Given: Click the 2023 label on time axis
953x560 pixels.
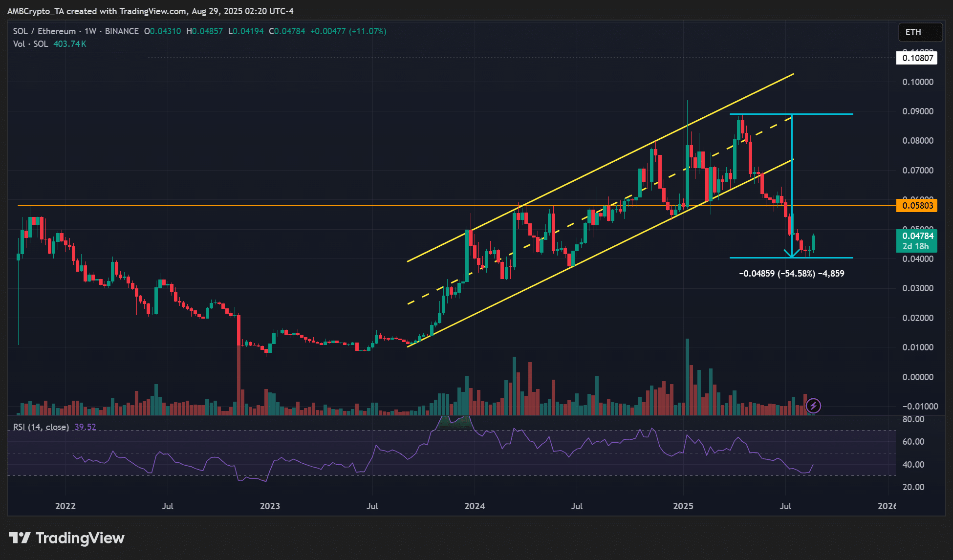Looking at the screenshot, I should 270,506.
